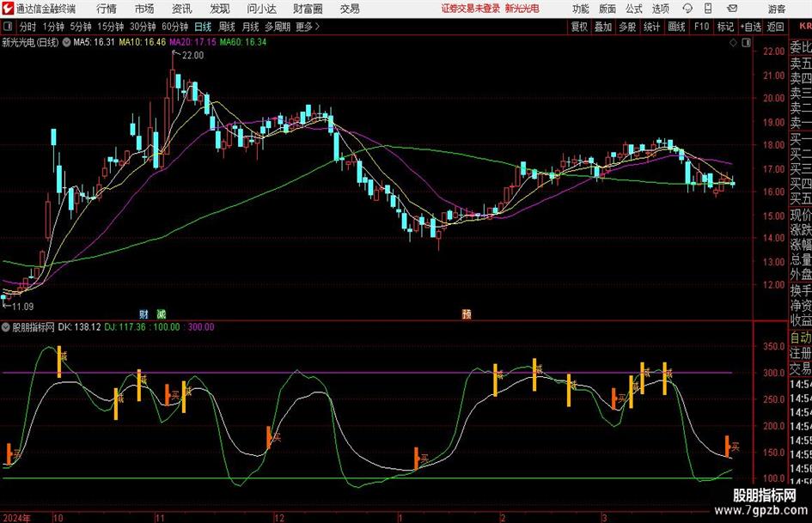812x523 pixels.
Task: Switch to the 周线 weekly tab
Action: point(226,27)
